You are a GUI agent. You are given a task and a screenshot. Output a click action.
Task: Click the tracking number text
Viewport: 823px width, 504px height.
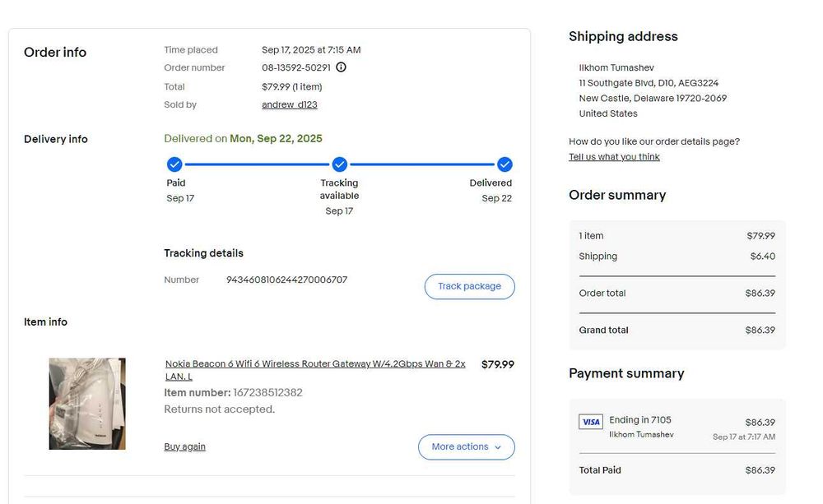286,280
